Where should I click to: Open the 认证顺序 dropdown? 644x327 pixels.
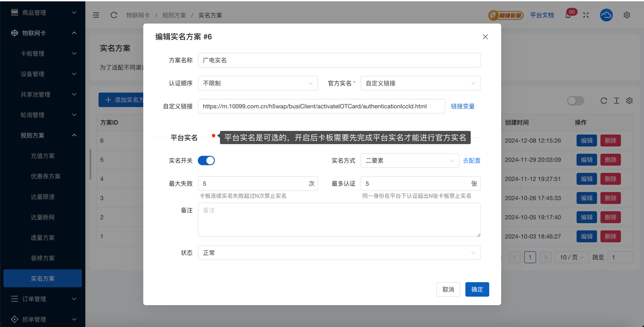coord(257,84)
